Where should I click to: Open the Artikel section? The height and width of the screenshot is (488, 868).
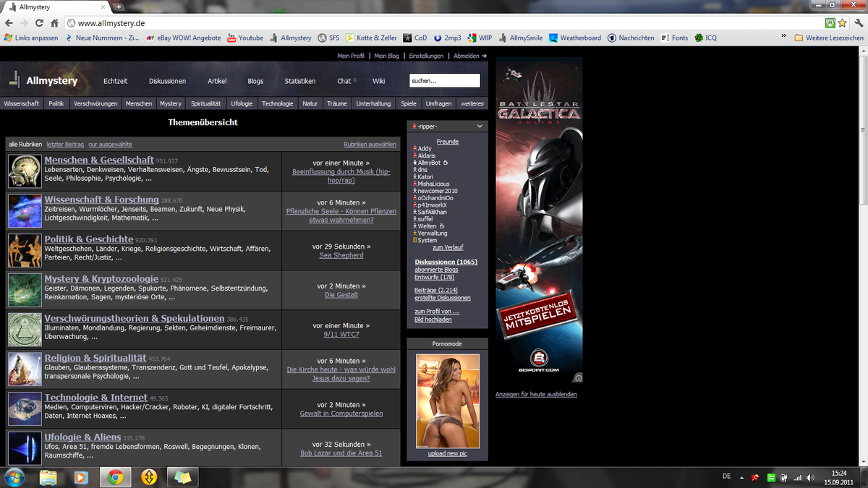[217, 81]
